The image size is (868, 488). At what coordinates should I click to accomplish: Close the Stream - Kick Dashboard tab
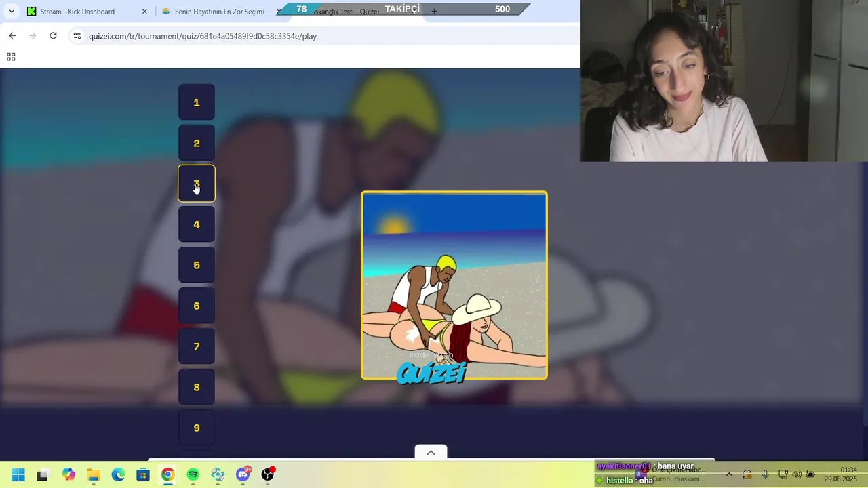144,12
